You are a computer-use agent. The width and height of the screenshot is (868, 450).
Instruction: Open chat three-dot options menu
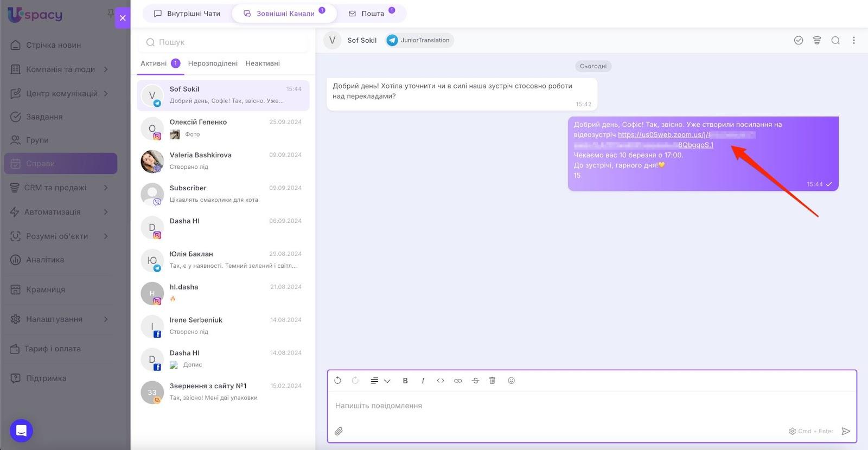(854, 40)
